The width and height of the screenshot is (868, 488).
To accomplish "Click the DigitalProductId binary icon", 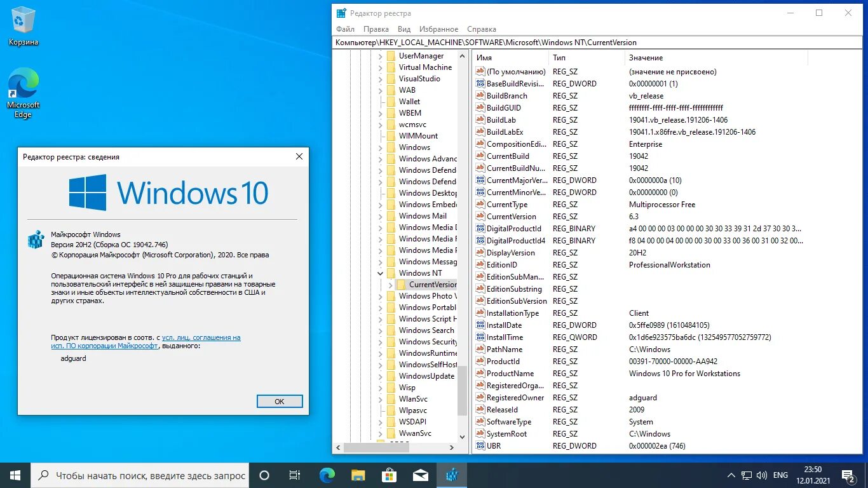I will (x=480, y=229).
